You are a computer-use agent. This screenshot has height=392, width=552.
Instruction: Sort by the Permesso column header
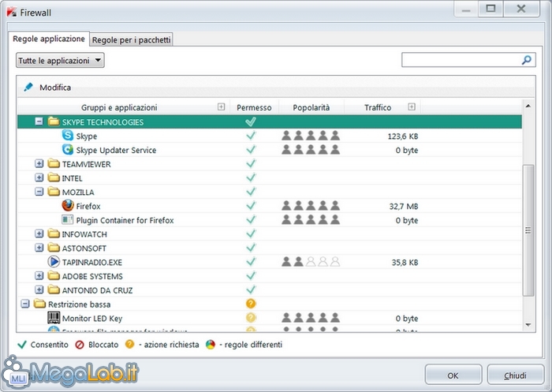[254, 107]
